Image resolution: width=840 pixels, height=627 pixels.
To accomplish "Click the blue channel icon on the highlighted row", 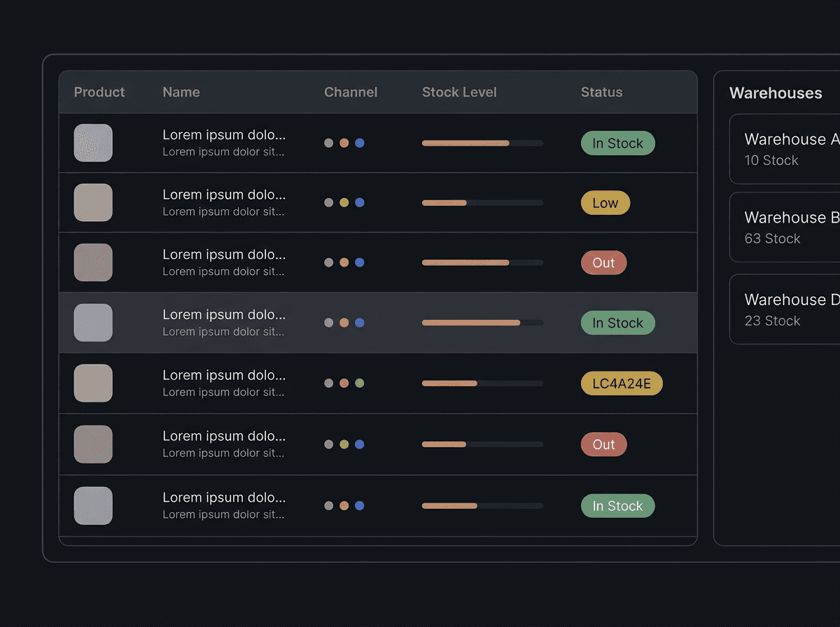I will tap(359, 323).
